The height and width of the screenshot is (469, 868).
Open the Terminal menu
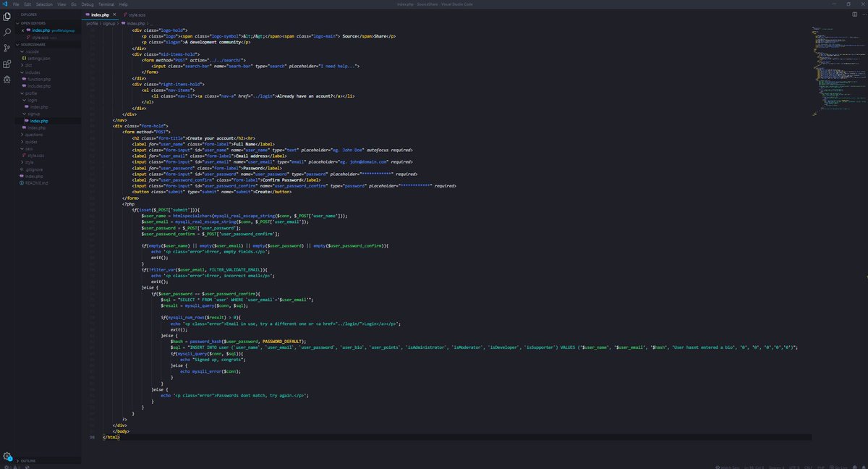(106, 4)
